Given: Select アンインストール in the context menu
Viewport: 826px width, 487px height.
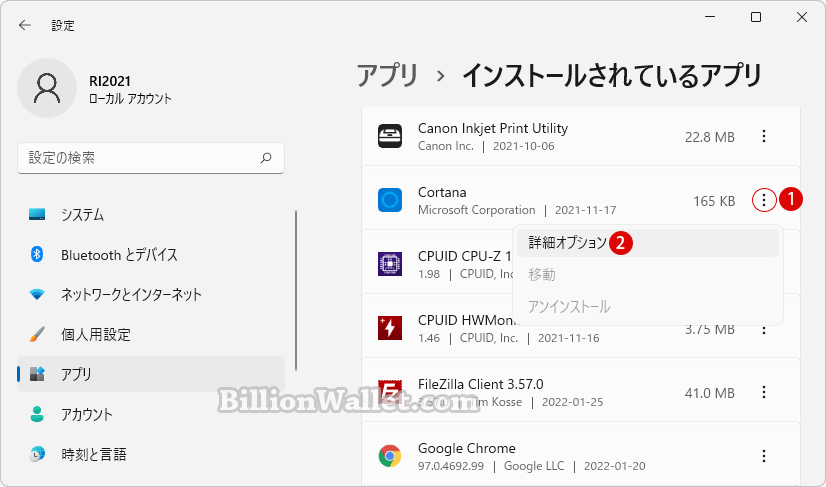Looking at the screenshot, I should coord(647,307).
